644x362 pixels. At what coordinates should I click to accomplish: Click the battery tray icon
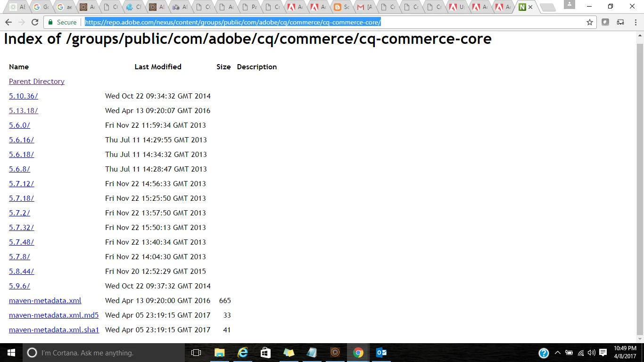click(x=570, y=353)
